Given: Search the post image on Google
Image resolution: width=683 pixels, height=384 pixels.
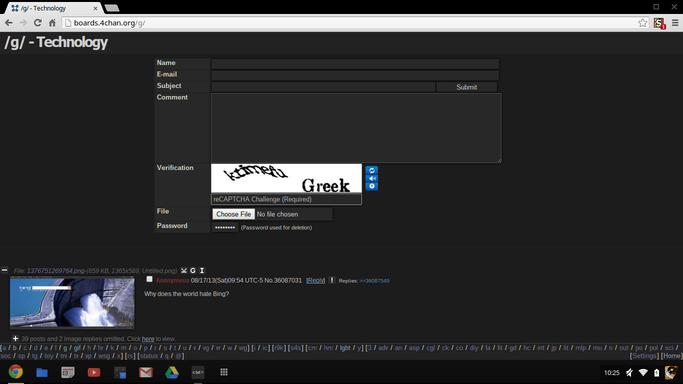Looking at the screenshot, I should tap(193, 271).
